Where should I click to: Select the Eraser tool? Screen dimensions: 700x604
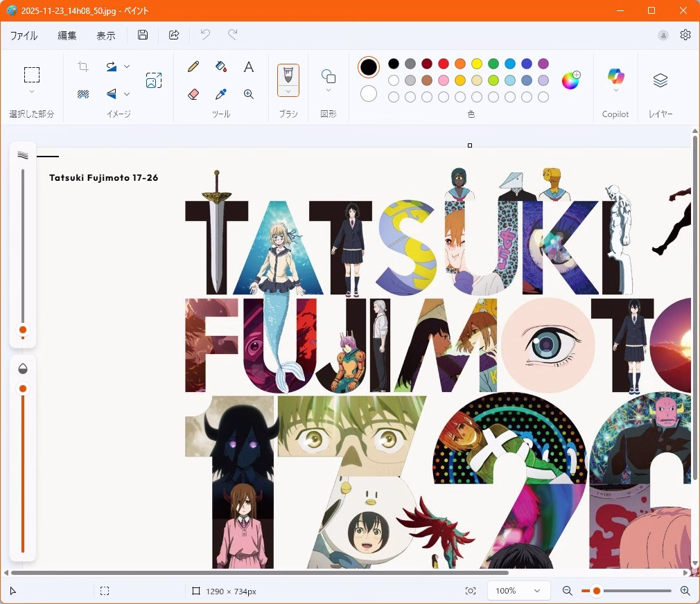(x=193, y=94)
